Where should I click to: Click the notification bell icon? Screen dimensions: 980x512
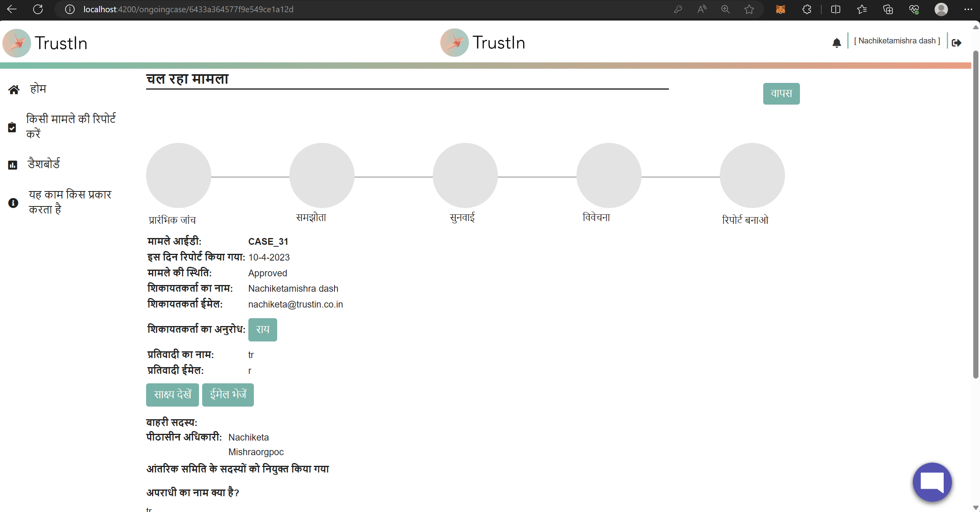(836, 43)
